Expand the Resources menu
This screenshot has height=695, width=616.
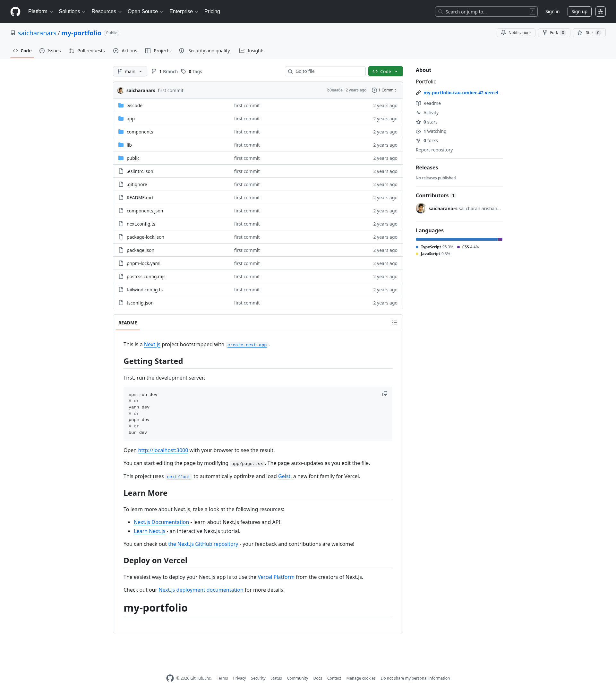(x=107, y=12)
